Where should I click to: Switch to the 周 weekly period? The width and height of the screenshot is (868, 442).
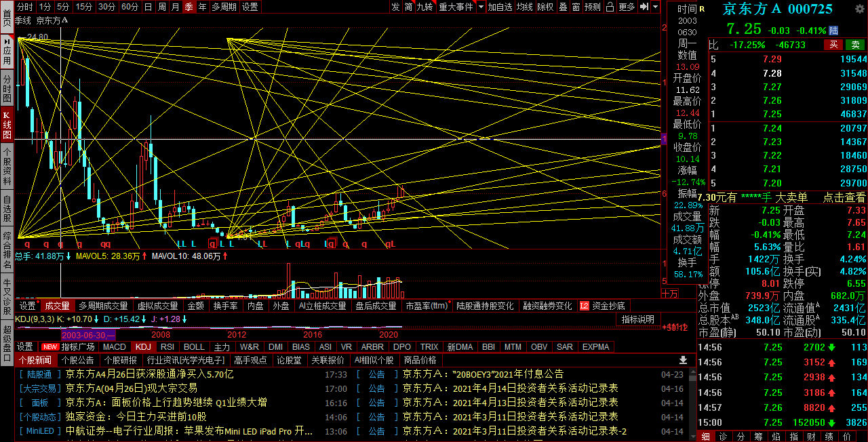pos(161,7)
